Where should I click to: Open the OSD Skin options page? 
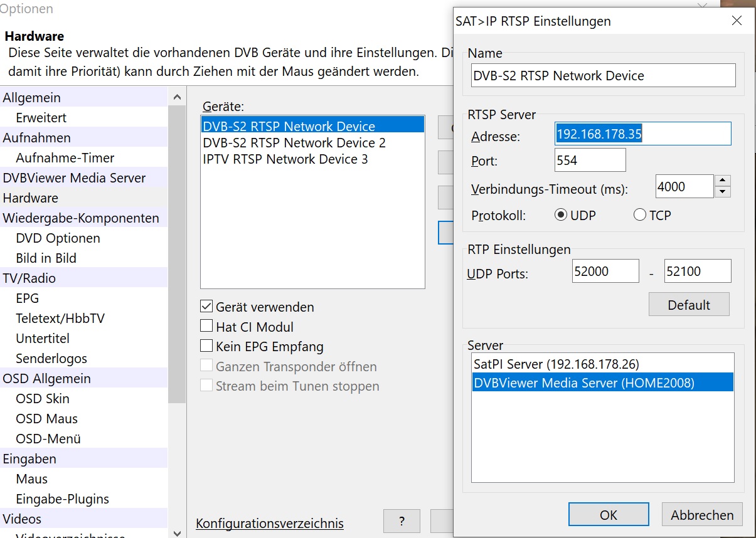click(x=84, y=398)
